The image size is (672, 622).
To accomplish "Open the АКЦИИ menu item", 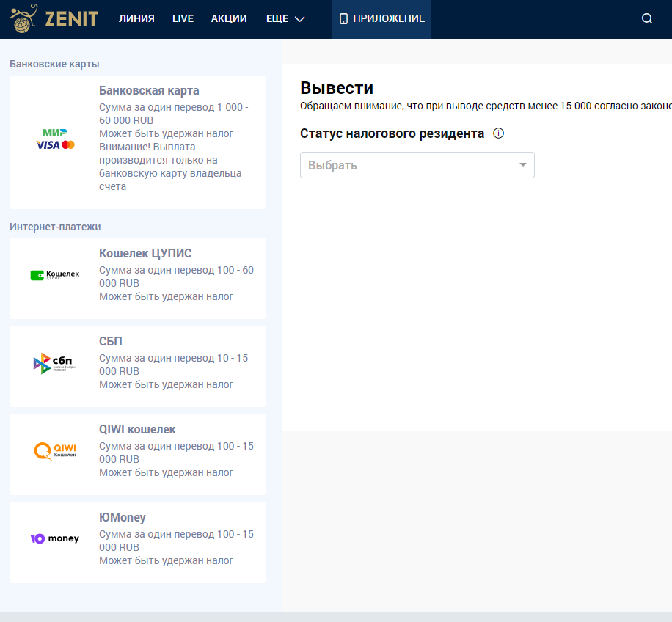I will click(229, 18).
